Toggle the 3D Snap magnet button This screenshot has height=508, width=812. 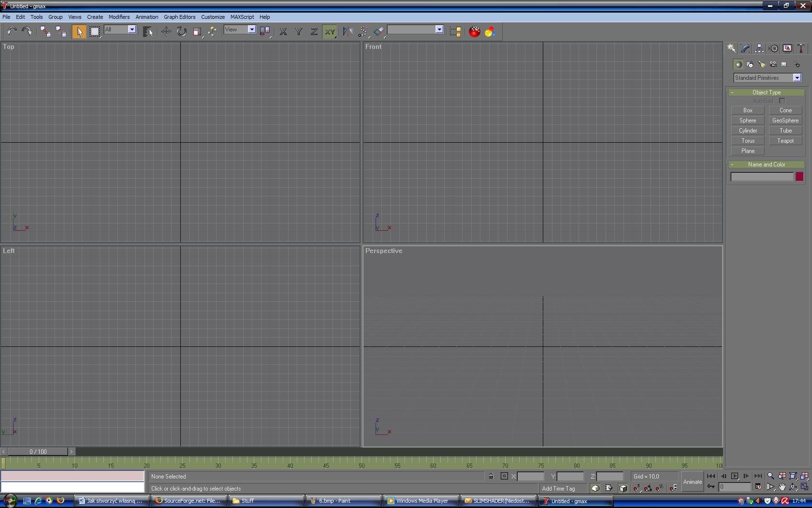coord(637,488)
